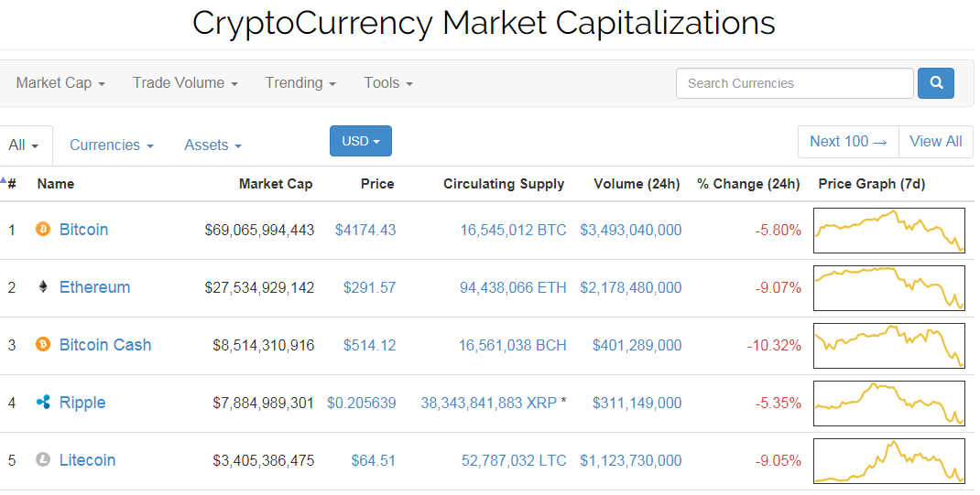The width and height of the screenshot is (980, 495).
Task: Click the Ripple logo icon
Action: (x=42, y=403)
